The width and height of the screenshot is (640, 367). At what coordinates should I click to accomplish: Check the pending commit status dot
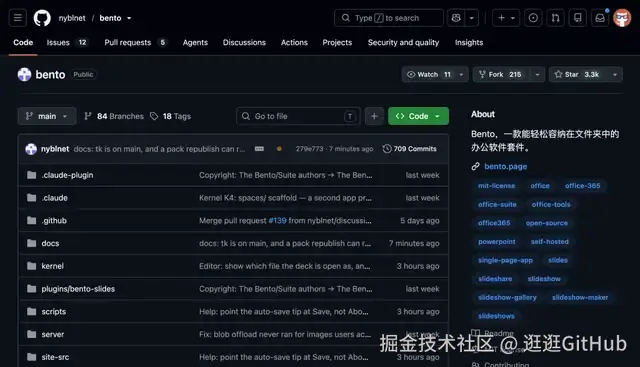(279, 149)
